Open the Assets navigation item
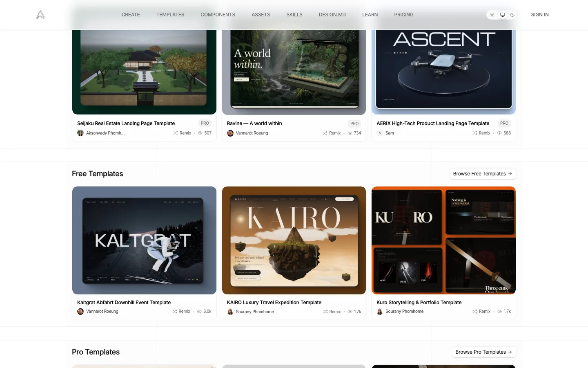The height and width of the screenshot is (368, 588). [x=261, y=15]
